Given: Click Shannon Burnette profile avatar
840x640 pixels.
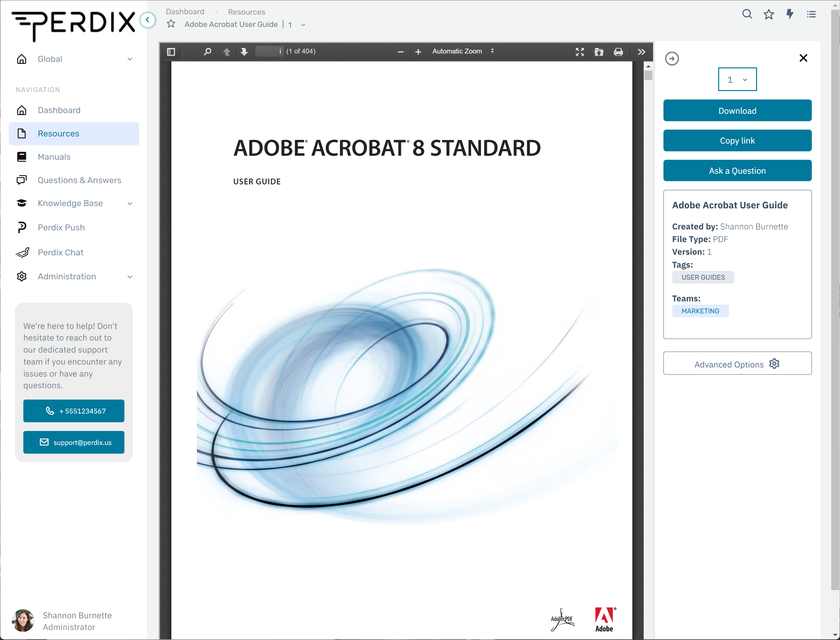Looking at the screenshot, I should 23,621.
